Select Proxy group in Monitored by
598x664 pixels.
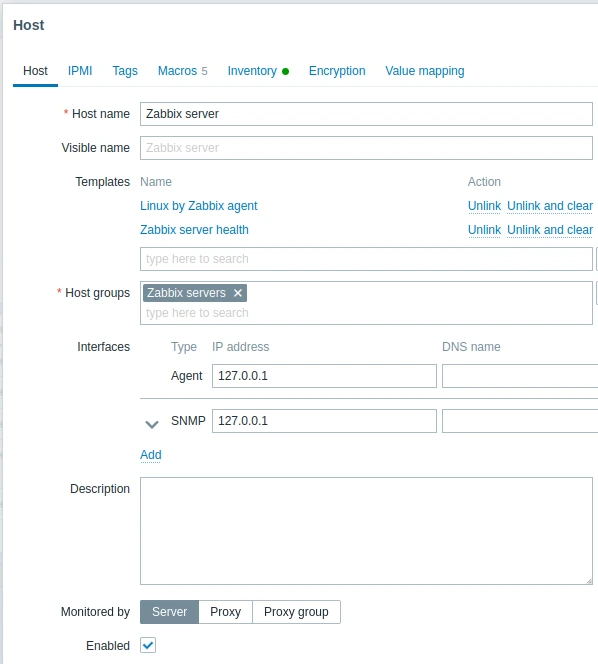coord(296,612)
